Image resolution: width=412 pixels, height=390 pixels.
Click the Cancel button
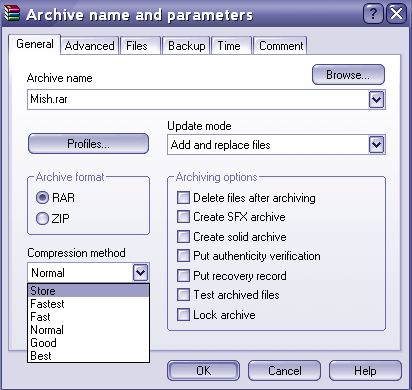(x=284, y=370)
